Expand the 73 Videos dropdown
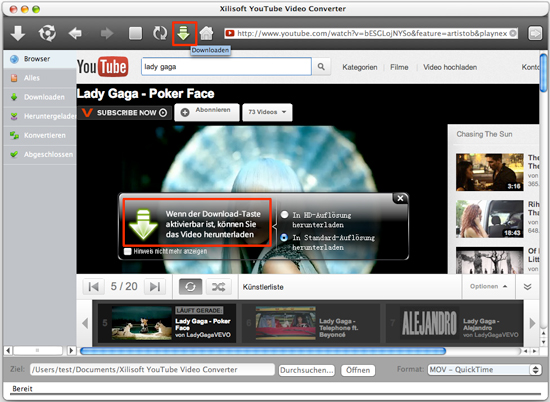 (267, 112)
